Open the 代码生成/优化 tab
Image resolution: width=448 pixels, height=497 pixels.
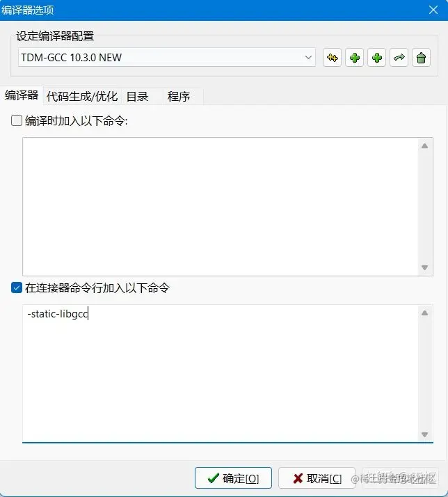[x=82, y=96]
